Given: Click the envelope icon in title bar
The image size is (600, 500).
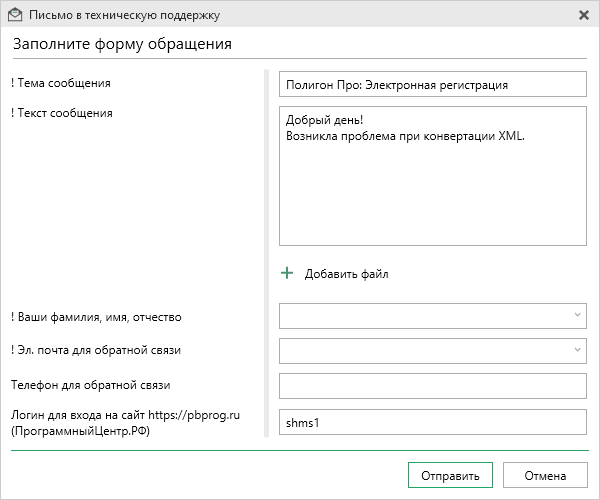Looking at the screenshot, I should point(15,15).
